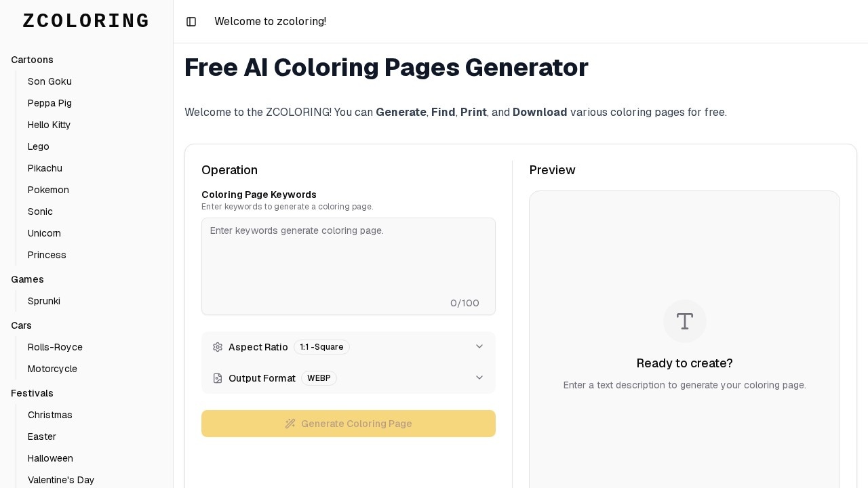Select Christmas in Festivals section
The width and height of the screenshot is (868, 488).
click(50, 415)
